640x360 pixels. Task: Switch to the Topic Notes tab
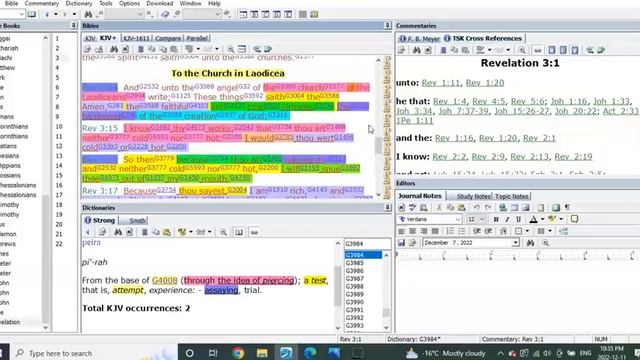click(511, 196)
